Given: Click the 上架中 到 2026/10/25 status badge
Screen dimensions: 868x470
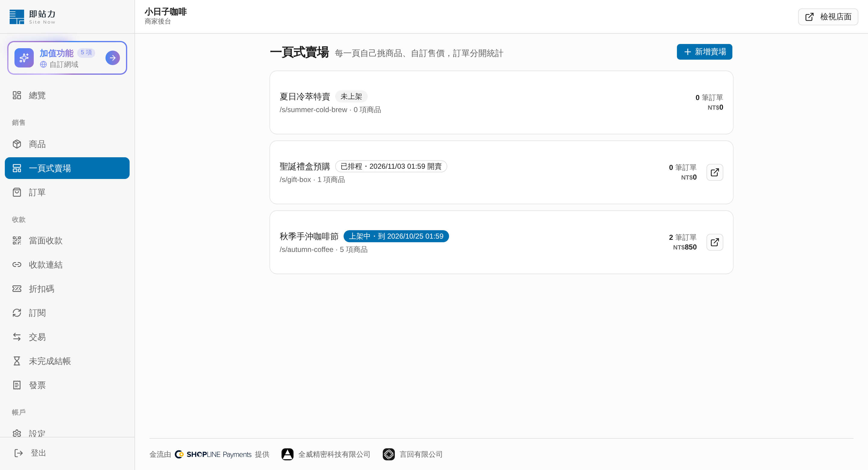Looking at the screenshot, I should [x=396, y=236].
